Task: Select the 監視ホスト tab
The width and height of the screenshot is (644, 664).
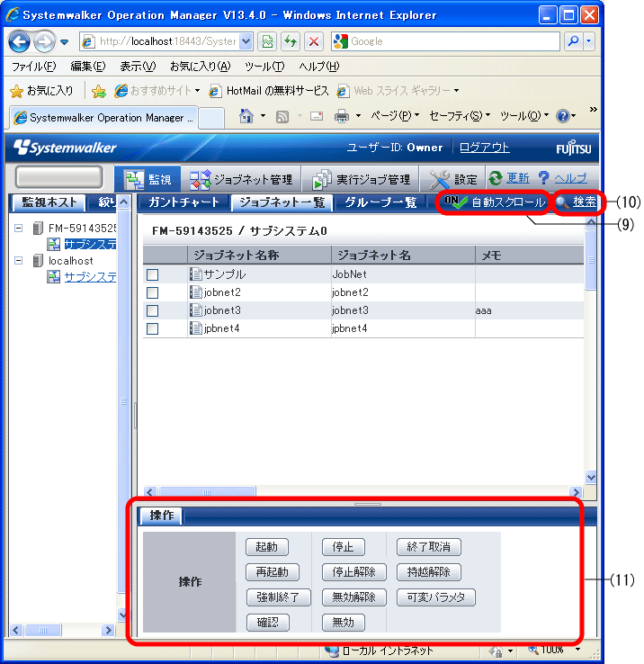Action: [49, 202]
